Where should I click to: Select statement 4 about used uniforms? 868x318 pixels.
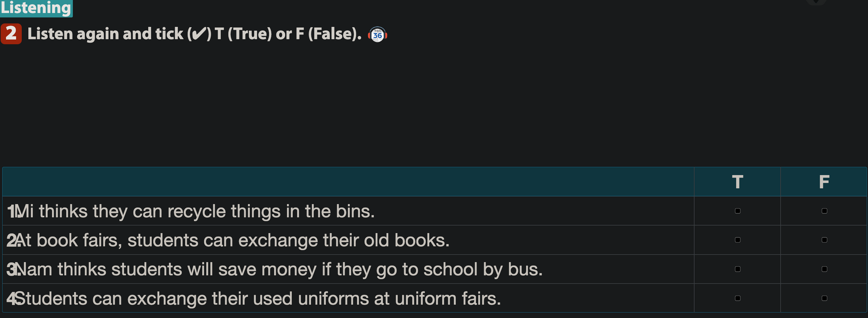coord(254,298)
